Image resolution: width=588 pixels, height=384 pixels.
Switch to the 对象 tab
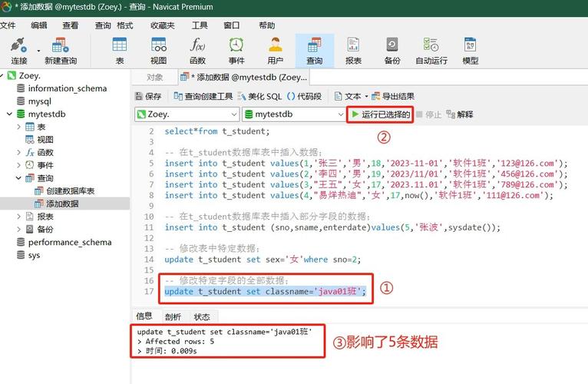[x=154, y=78]
